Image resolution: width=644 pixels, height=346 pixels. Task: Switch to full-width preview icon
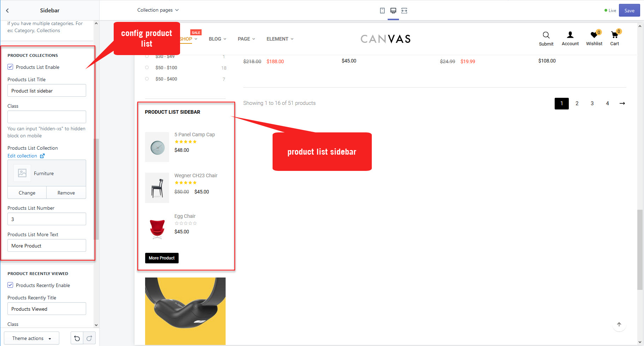(404, 11)
